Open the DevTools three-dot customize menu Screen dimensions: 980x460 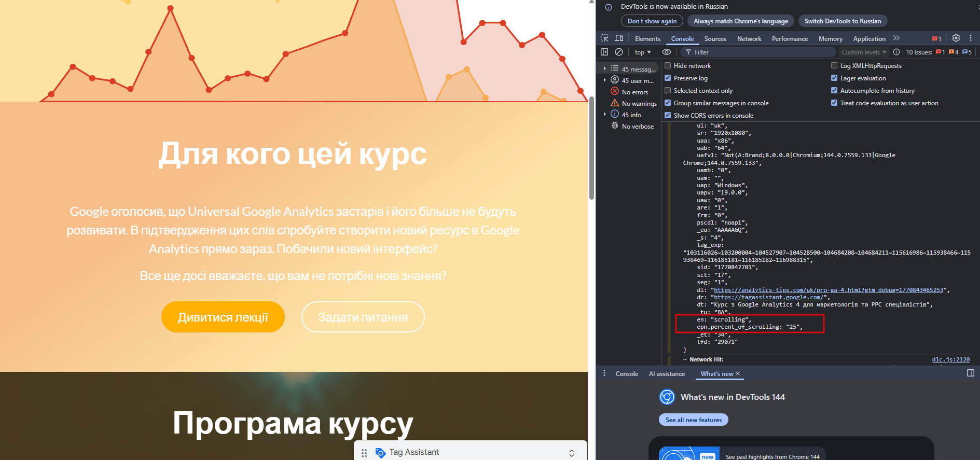pos(971,38)
